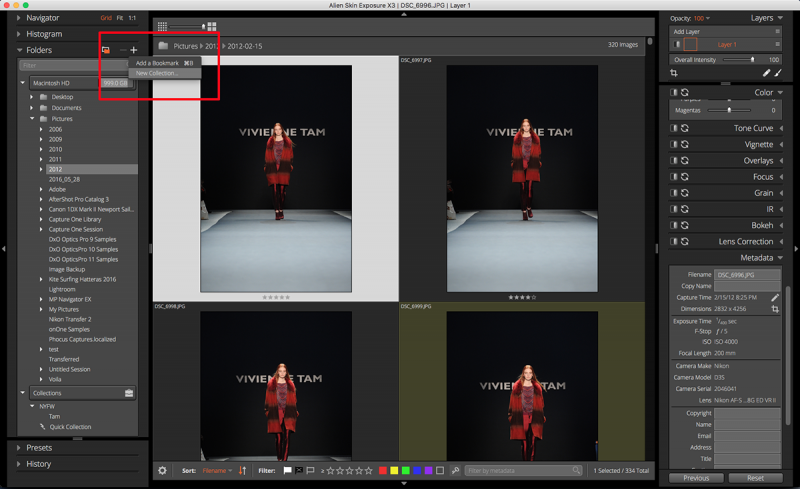Collapse the NYFW collection set
The width and height of the screenshot is (800, 489).
click(32, 406)
